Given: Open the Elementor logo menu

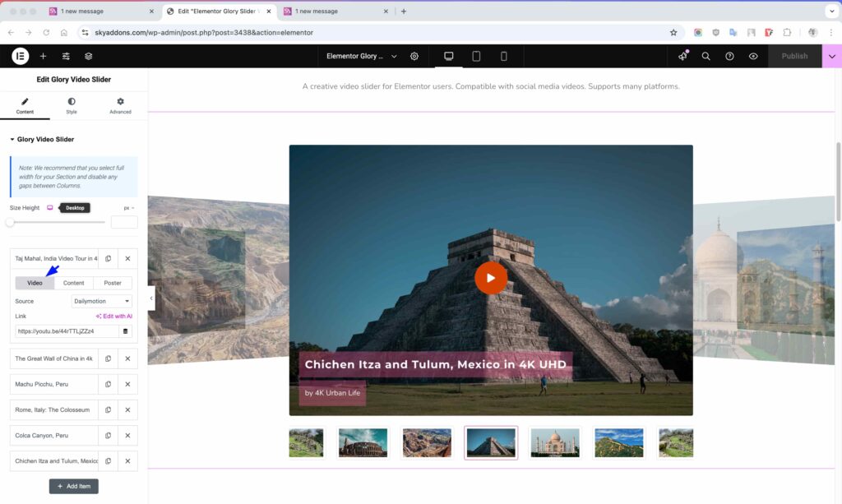Looking at the screenshot, I should click(x=21, y=56).
